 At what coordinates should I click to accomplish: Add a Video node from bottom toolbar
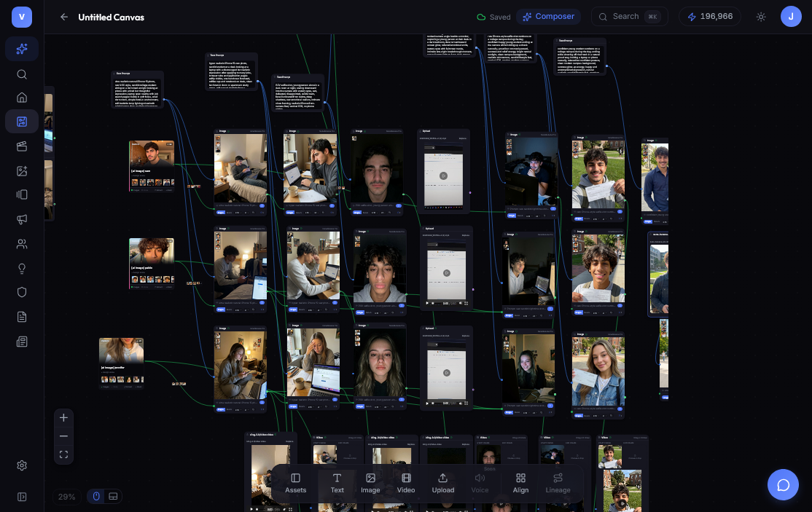click(x=406, y=483)
